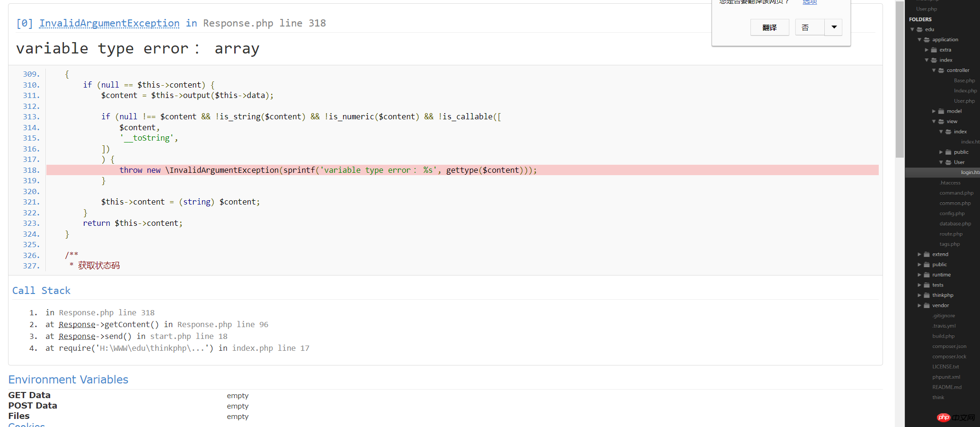Image resolution: width=980 pixels, height=427 pixels.
Task: Click the POST Data label
Action: [33, 406]
